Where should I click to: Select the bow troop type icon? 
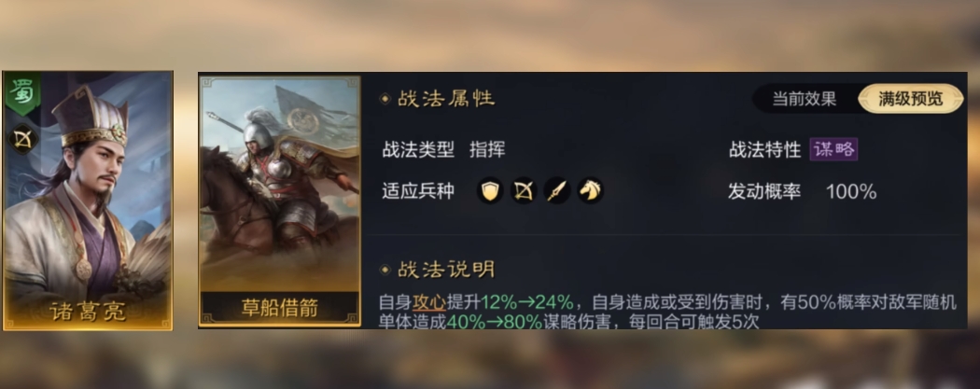tap(524, 190)
